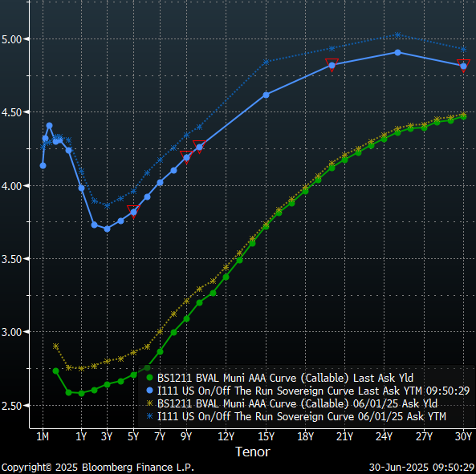
Task: Select legend text 'I111 US On/Off The Run Sovereign Curve Last Ask YTM 09:50:29'
Action: point(314,391)
